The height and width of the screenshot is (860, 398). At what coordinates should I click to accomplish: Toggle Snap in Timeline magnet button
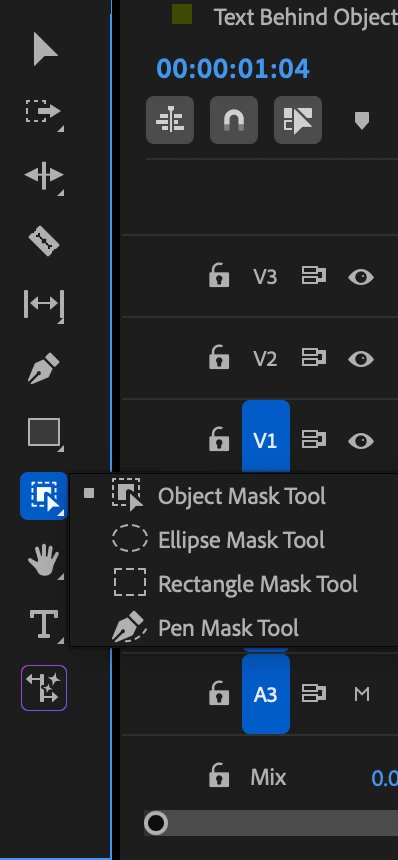234,120
